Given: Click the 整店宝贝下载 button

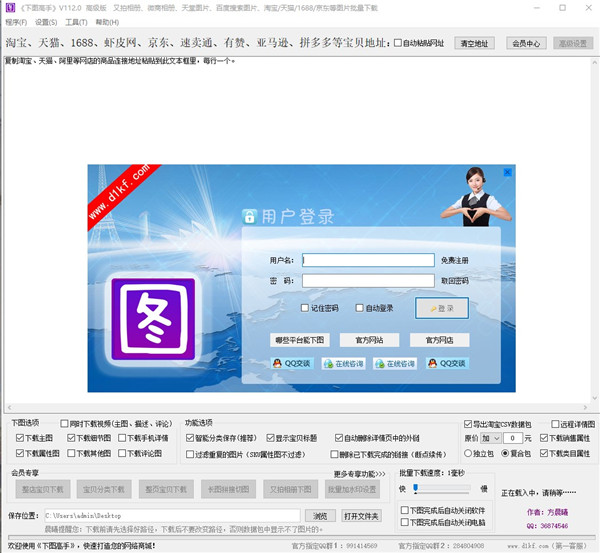Looking at the screenshot, I should tap(43, 489).
